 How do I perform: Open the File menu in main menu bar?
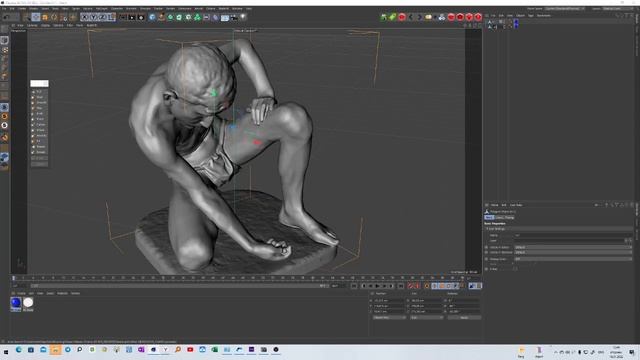(x=4, y=9)
